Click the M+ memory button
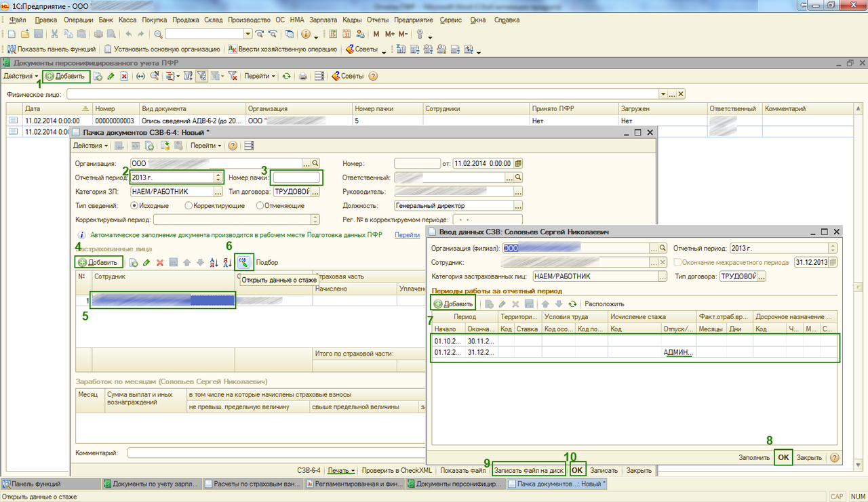868x502 pixels. 390,34
